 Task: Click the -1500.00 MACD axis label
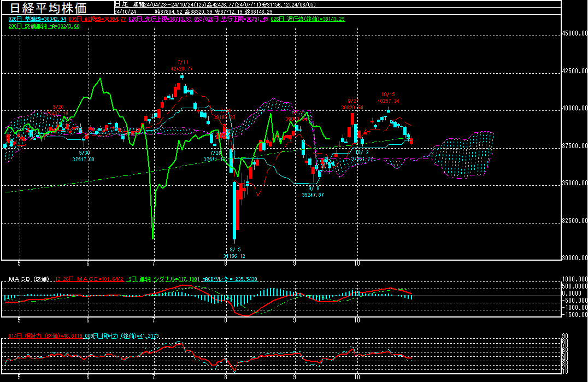coord(574,315)
